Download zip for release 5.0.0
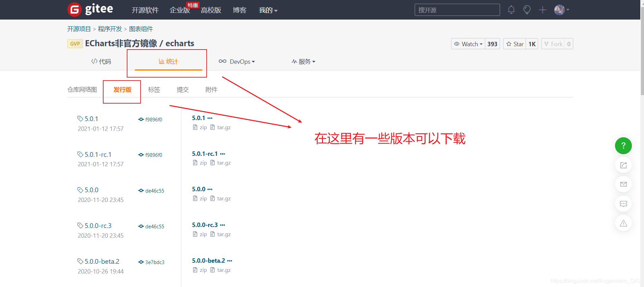The image size is (644, 287). pyautogui.click(x=200, y=198)
